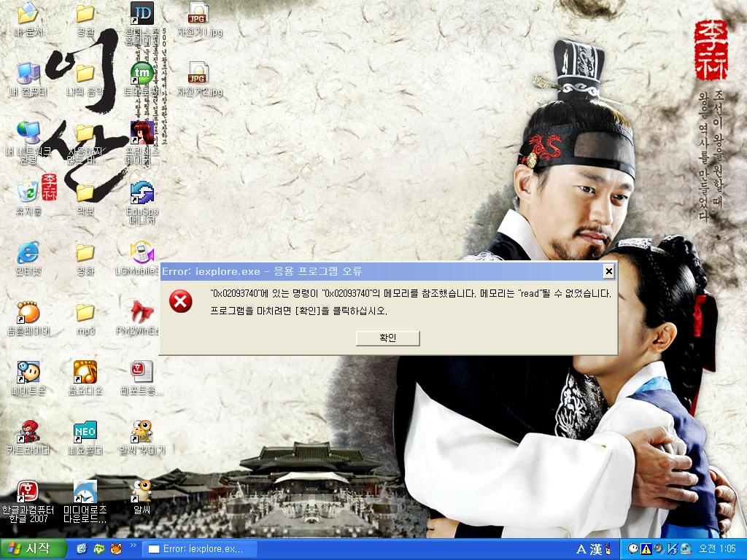Select the mp3 folder on the desktop
This screenshot has width=747, height=560.
point(85,318)
